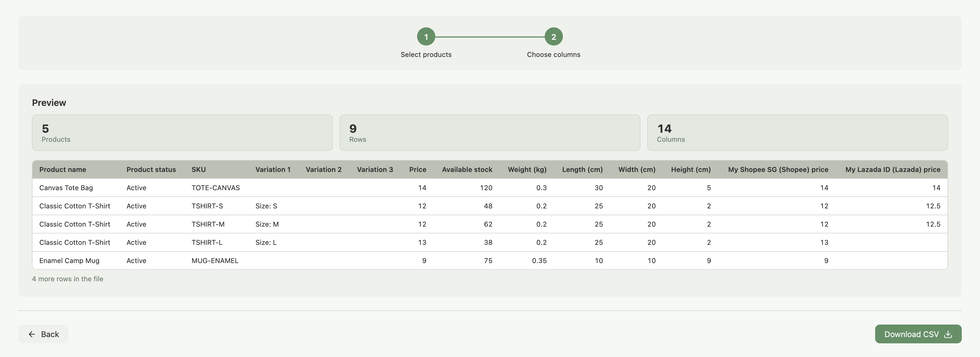
Task: Select the Enamel Camp Mug cell
Action: 69,261
